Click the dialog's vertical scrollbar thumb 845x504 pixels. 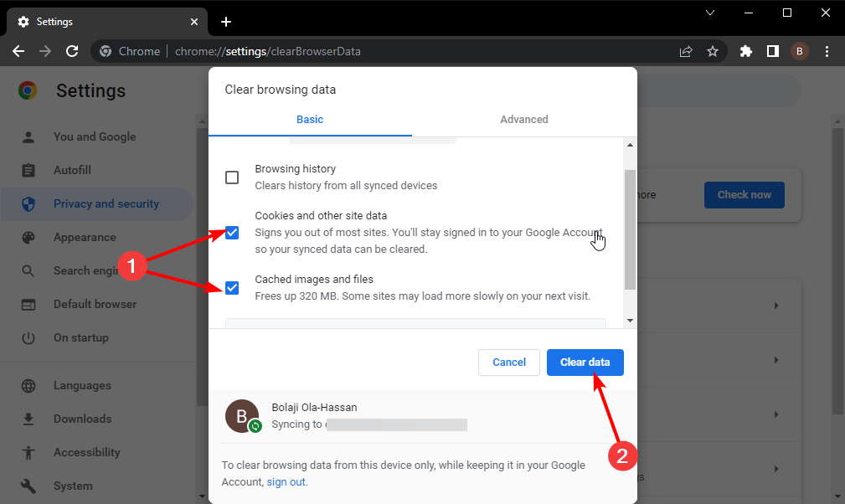click(x=630, y=230)
